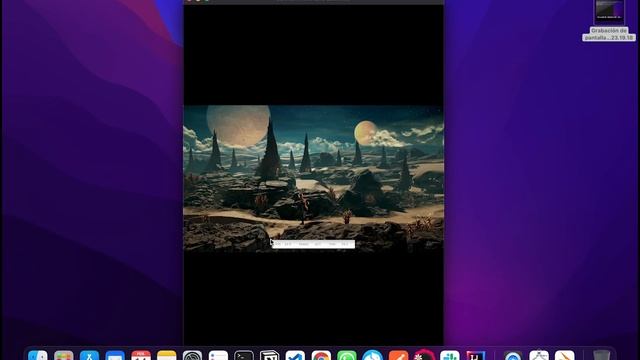Open the App Store dock icon
Image resolution: width=640 pixels, height=360 pixels.
click(x=89, y=355)
